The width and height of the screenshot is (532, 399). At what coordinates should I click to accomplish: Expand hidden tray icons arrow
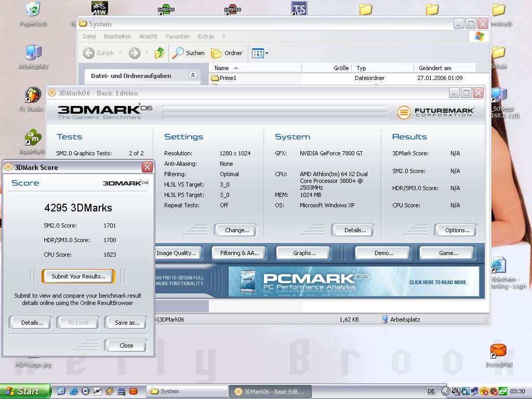pyautogui.click(x=446, y=392)
